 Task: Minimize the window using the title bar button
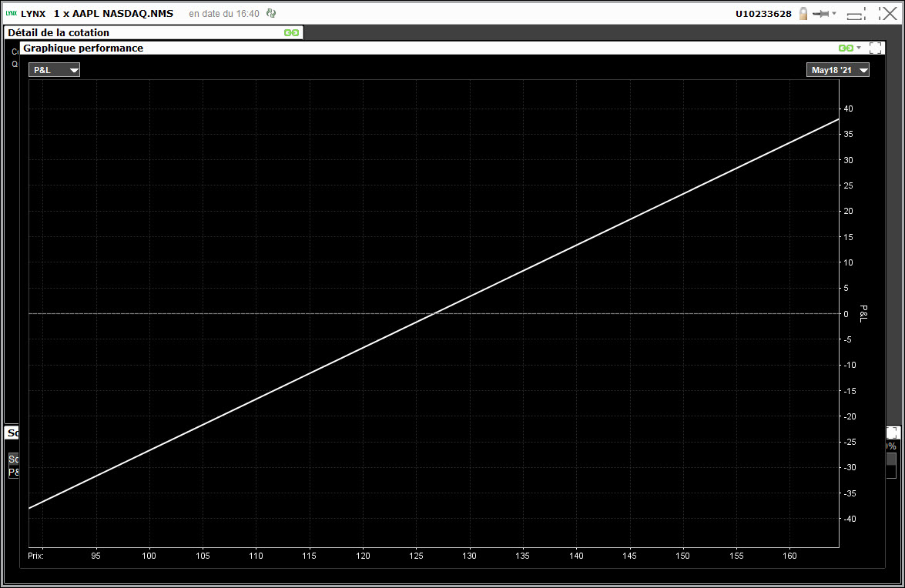coord(856,14)
